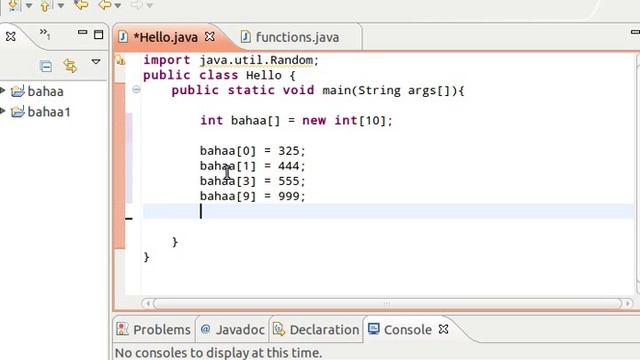Viewport: 640px width, 360px height.
Task: Open the back navigation history dropdown
Action: [118, 5]
